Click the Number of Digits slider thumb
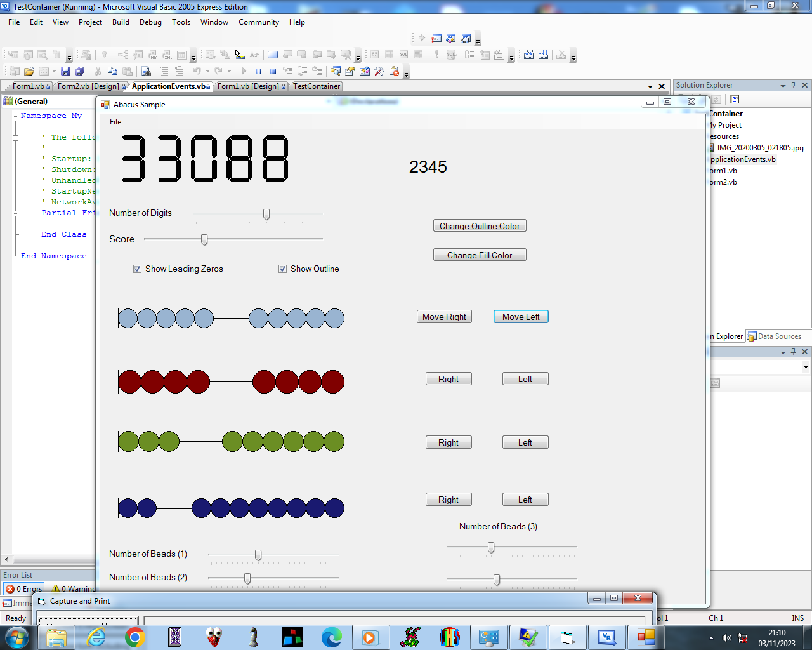 coord(266,215)
